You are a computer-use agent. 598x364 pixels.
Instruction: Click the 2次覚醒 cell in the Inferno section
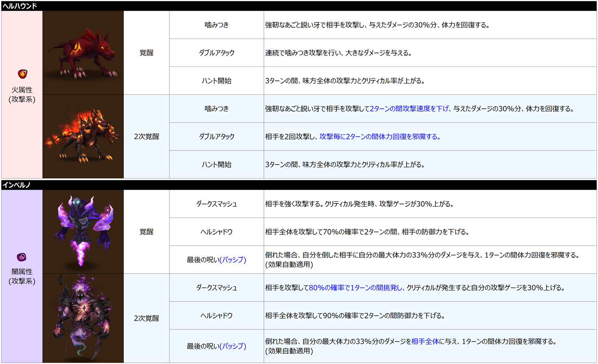(146, 318)
